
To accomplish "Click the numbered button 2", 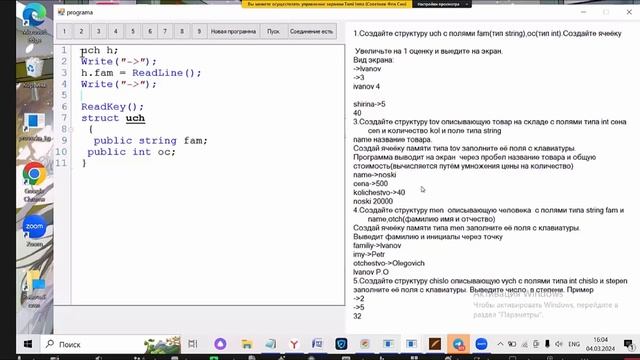I will pyautogui.click(x=81, y=31).
